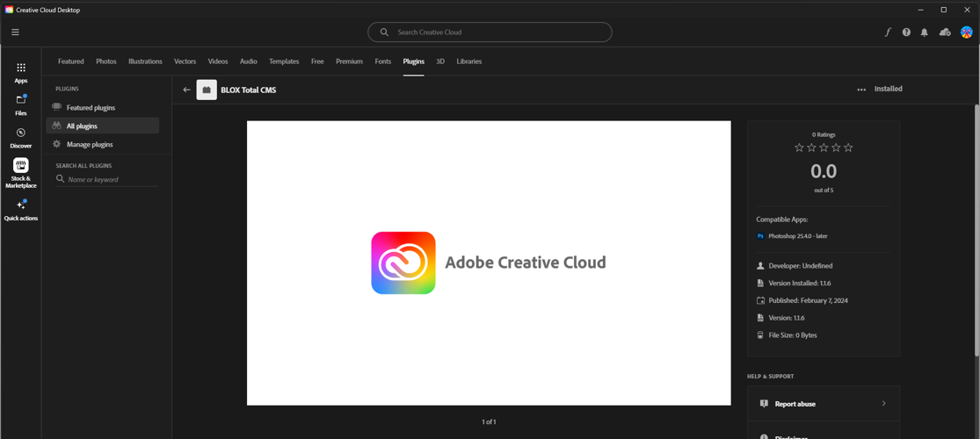The width and height of the screenshot is (980, 439).
Task: Click the search magnifier icon
Action: (x=384, y=32)
